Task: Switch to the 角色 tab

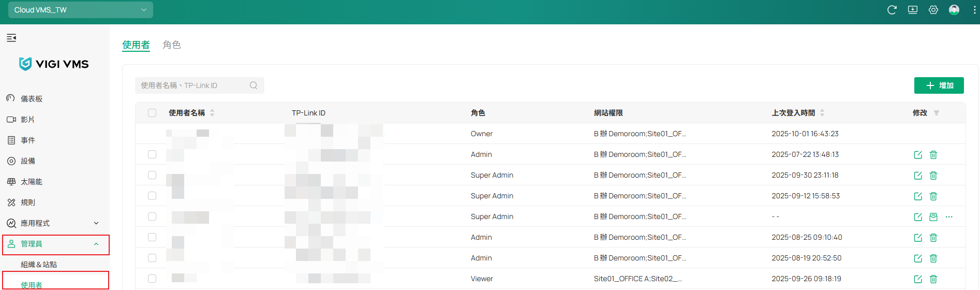Action: tap(171, 45)
